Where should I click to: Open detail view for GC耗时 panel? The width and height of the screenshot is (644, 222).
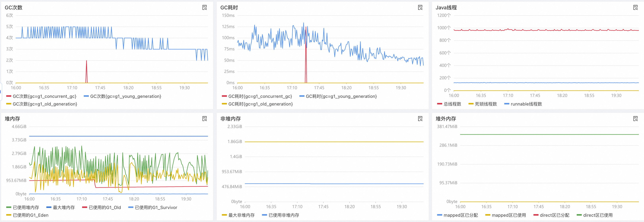pos(421,7)
